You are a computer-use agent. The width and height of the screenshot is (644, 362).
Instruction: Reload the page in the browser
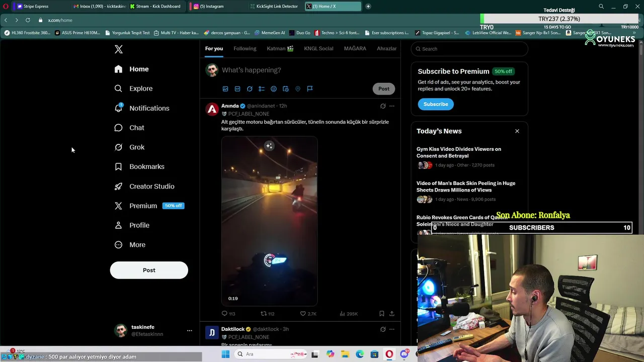(x=28, y=20)
